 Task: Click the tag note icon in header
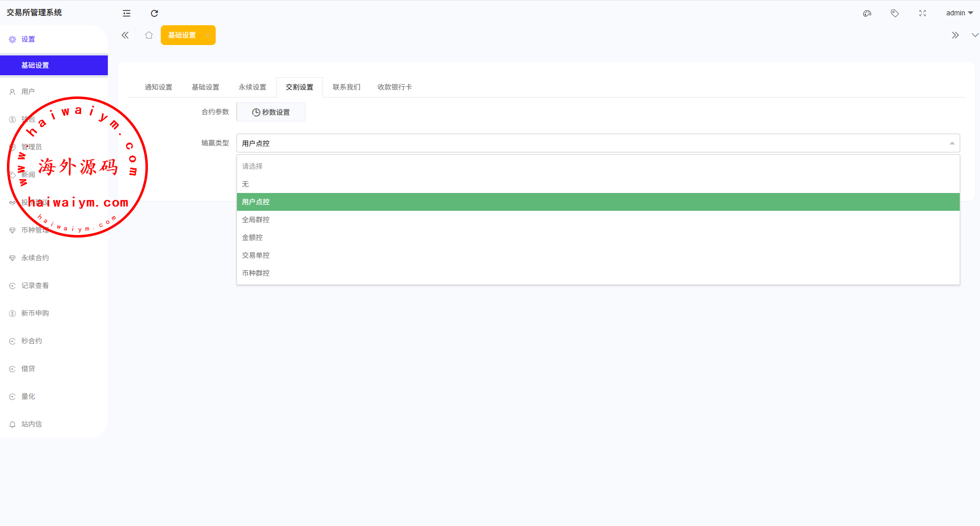point(894,13)
